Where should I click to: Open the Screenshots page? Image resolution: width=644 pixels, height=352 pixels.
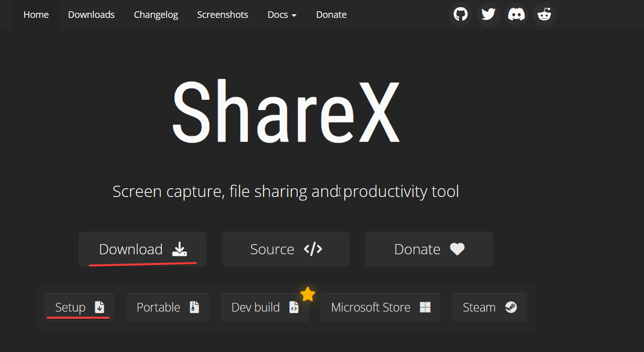click(222, 15)
